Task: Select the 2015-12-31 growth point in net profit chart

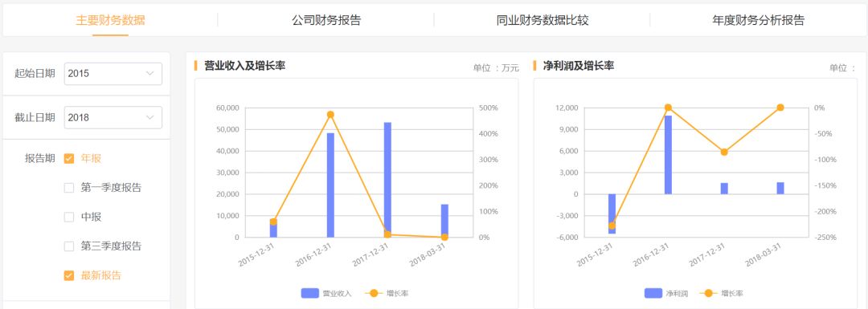Action: [612, 226]
